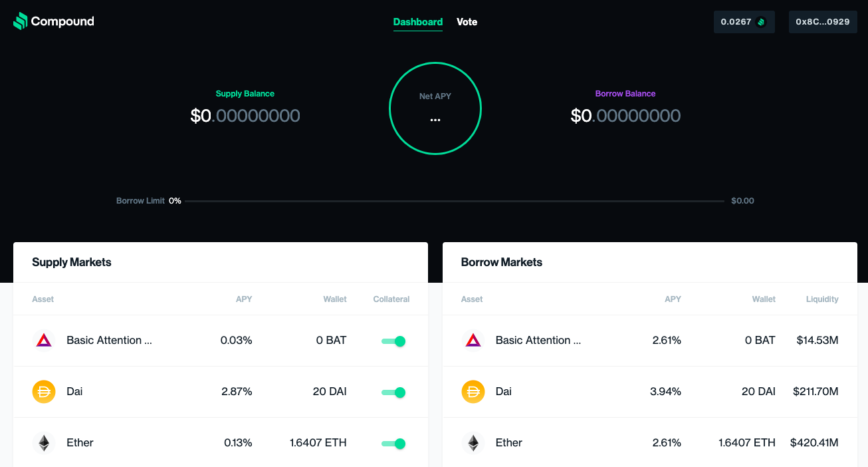Click the Dai icon in Supply Markets
Image resolution: width=868 pixels, height=467 pixels.
(44, 392)
